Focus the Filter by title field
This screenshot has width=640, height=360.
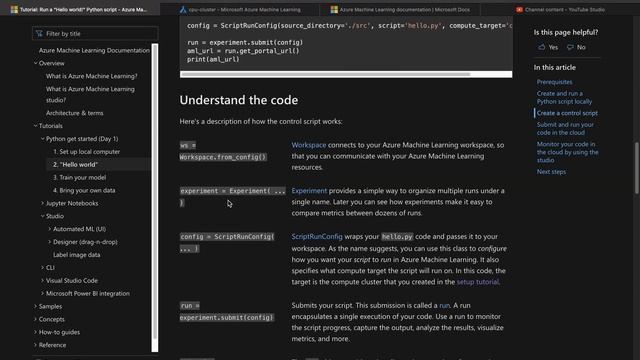pyautogui.click(x=95, y=33)
